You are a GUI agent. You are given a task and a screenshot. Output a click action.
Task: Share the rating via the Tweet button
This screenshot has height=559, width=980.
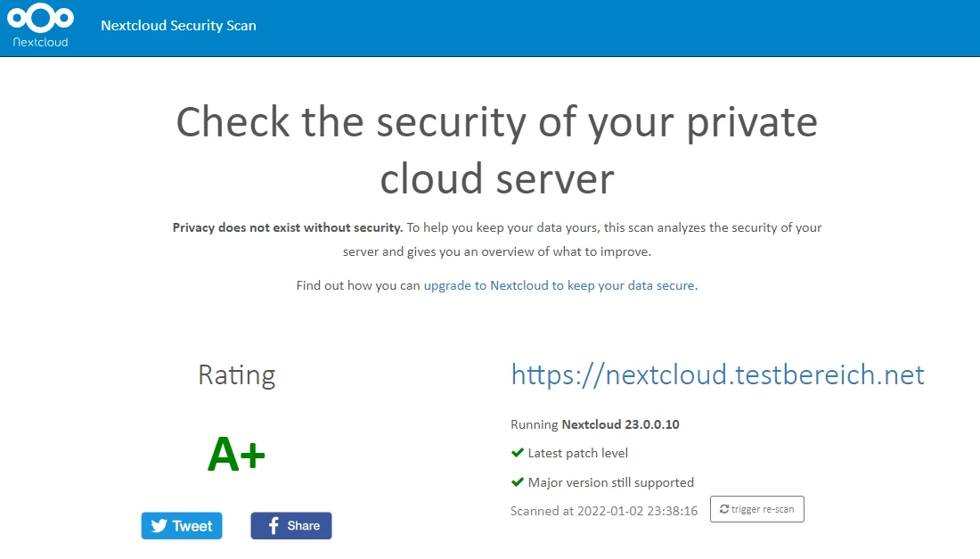181,526
